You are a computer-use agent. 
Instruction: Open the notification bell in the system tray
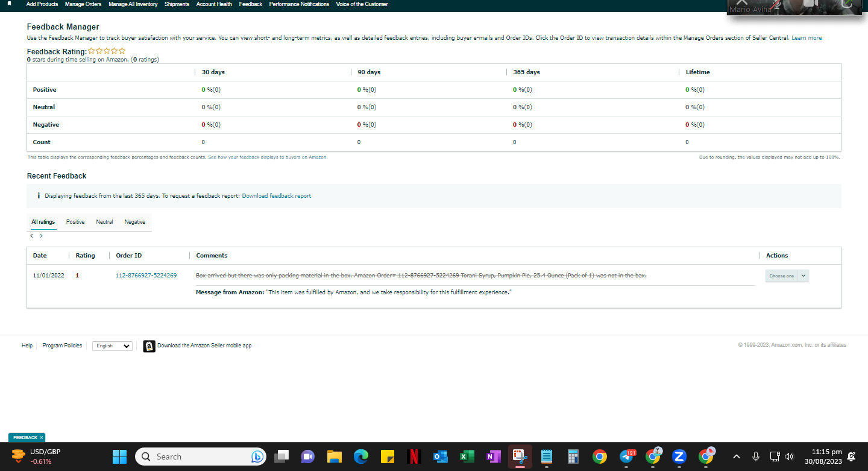852,457
